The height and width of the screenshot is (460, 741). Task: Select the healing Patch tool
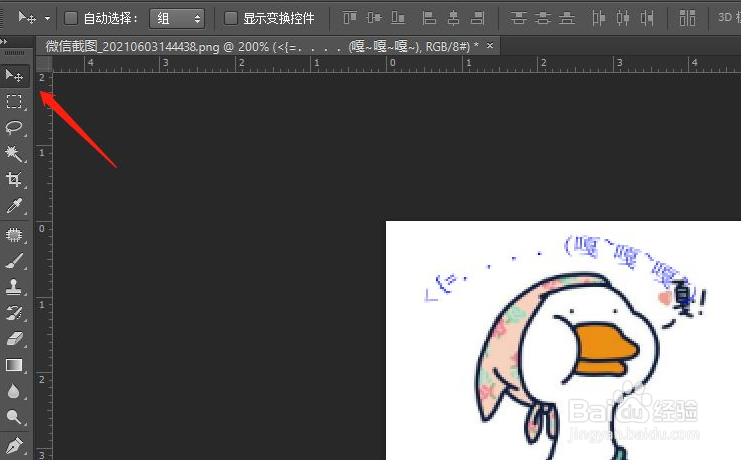(14, 234)
